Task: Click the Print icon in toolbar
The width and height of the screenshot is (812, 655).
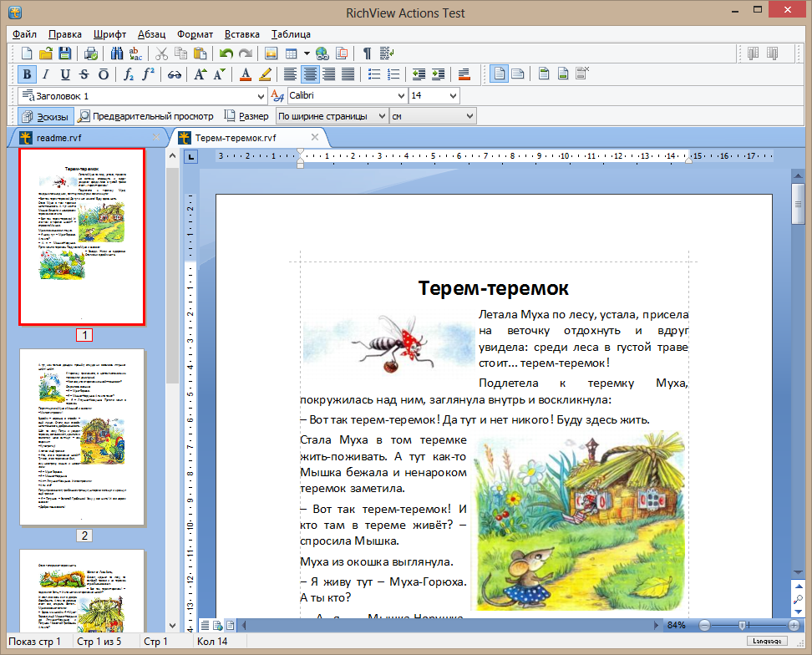Action: click(90, 53)
